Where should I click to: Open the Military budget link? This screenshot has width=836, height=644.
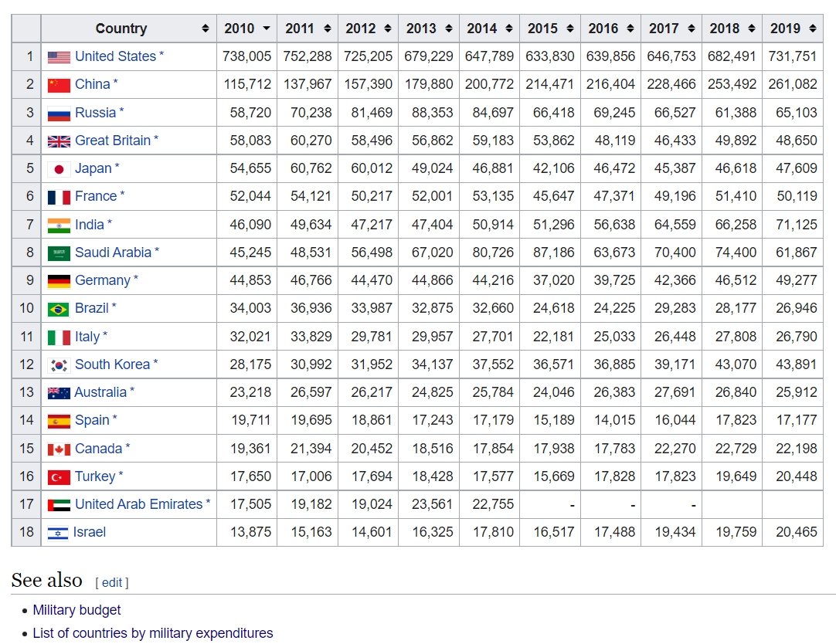point(76,609)
